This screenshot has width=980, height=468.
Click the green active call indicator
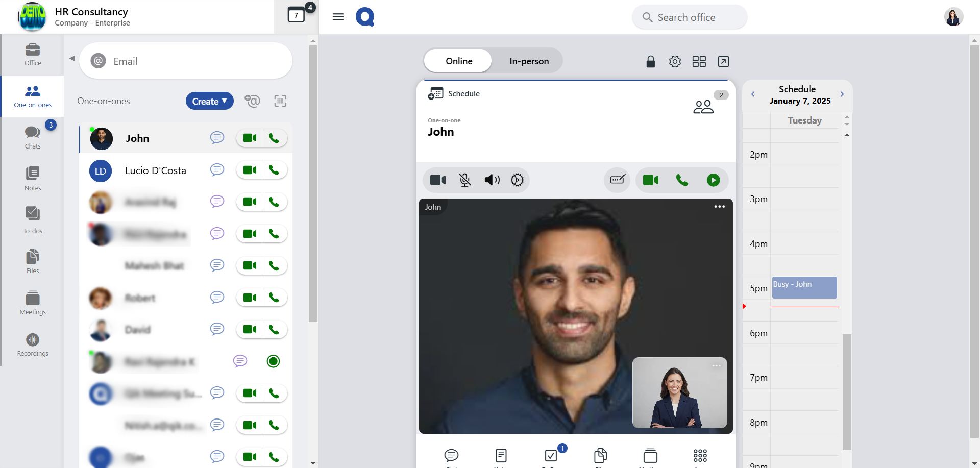coord(274,361)
